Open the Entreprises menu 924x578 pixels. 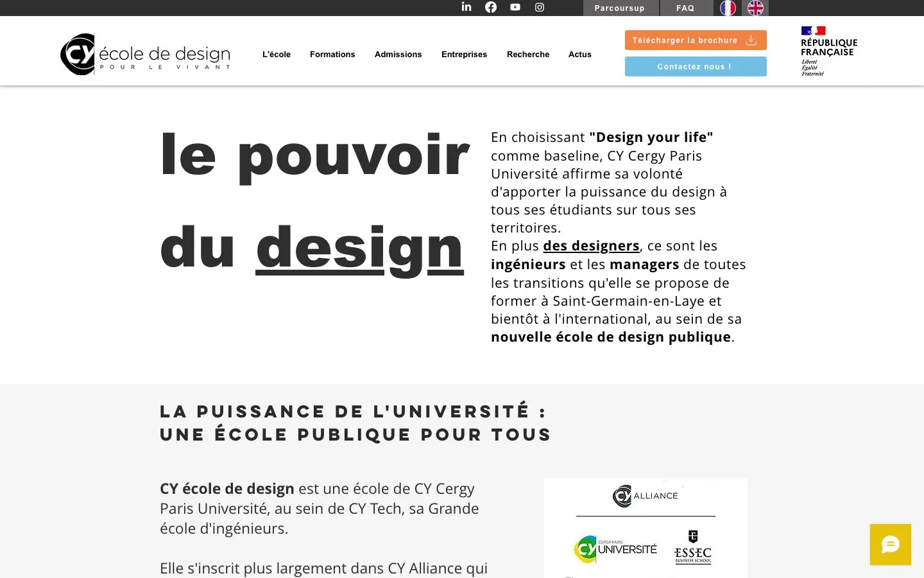465,55
